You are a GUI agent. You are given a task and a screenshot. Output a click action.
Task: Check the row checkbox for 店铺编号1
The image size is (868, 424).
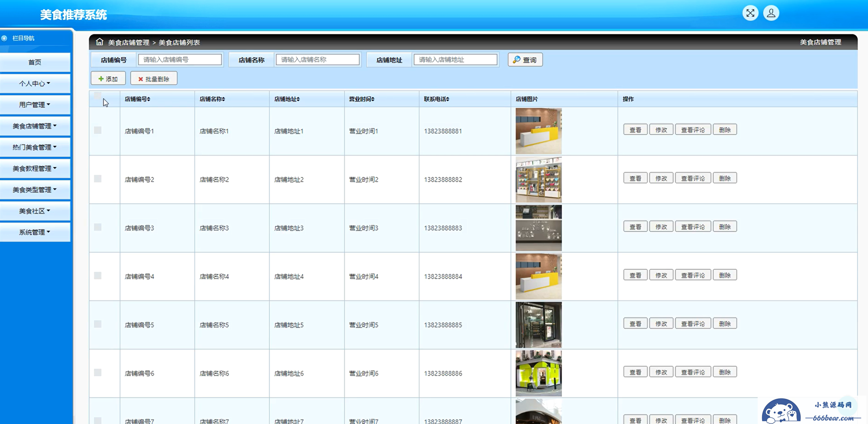(x=98, y=130)
